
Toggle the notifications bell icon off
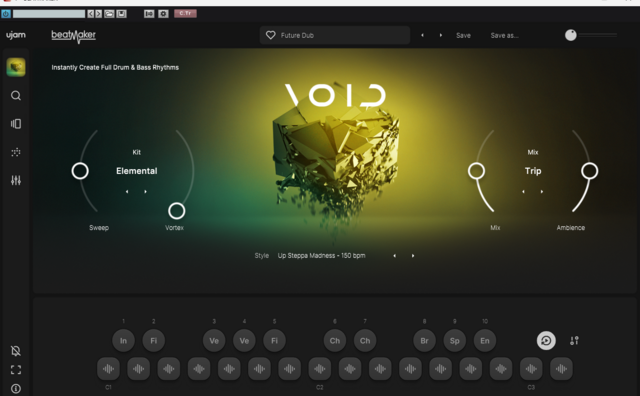[x=16, y=351]
